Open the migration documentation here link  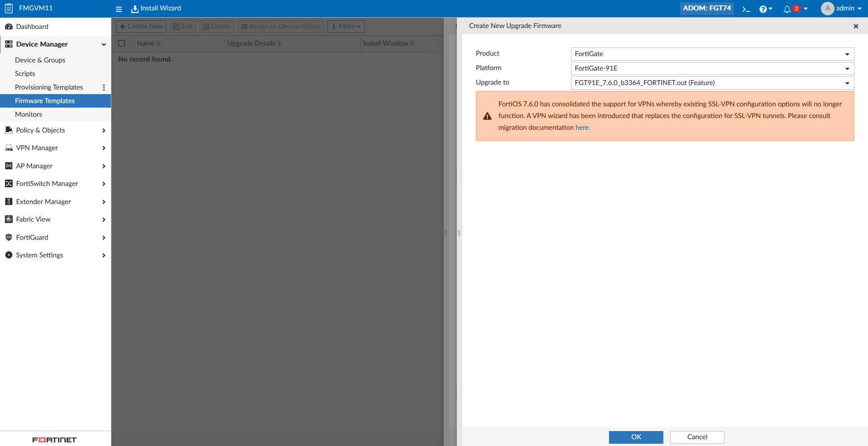(x=582, y=128)
